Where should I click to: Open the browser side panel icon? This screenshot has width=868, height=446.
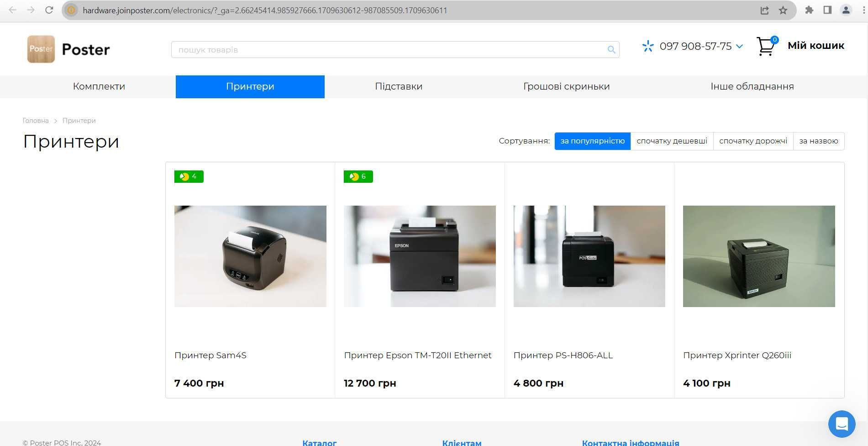(827, 10)
